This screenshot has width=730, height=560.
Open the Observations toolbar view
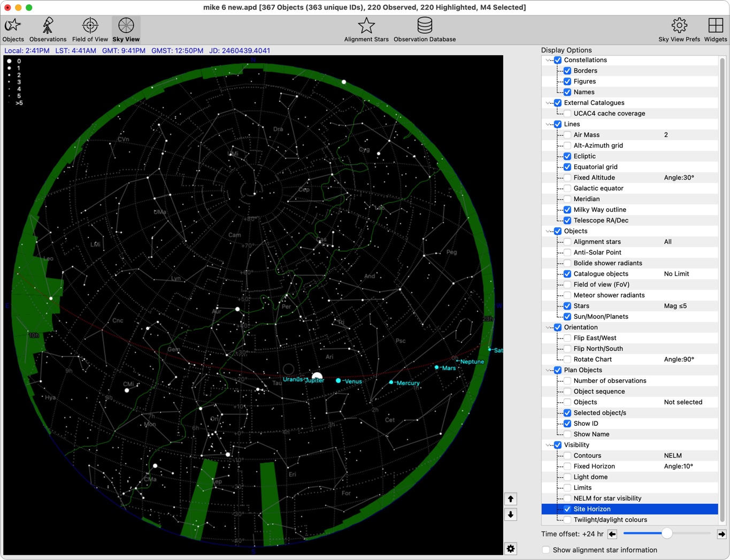48,30
